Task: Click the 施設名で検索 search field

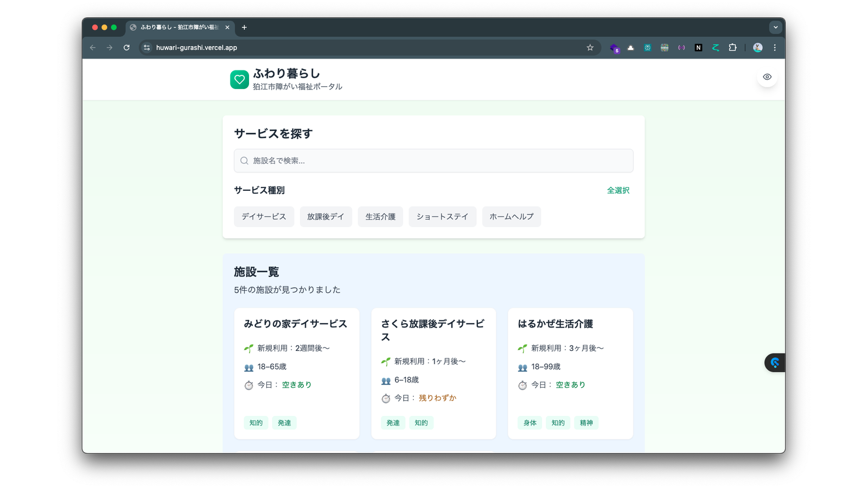Action: [434, 160]
